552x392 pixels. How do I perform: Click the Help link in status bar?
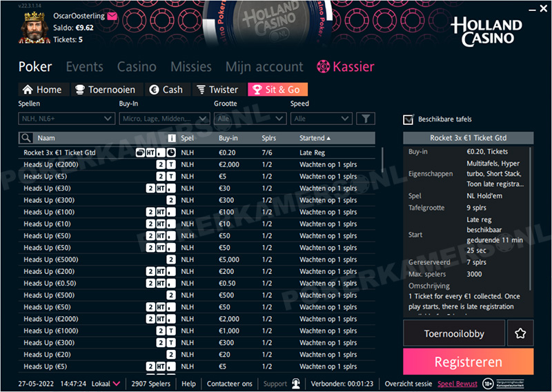188,384
